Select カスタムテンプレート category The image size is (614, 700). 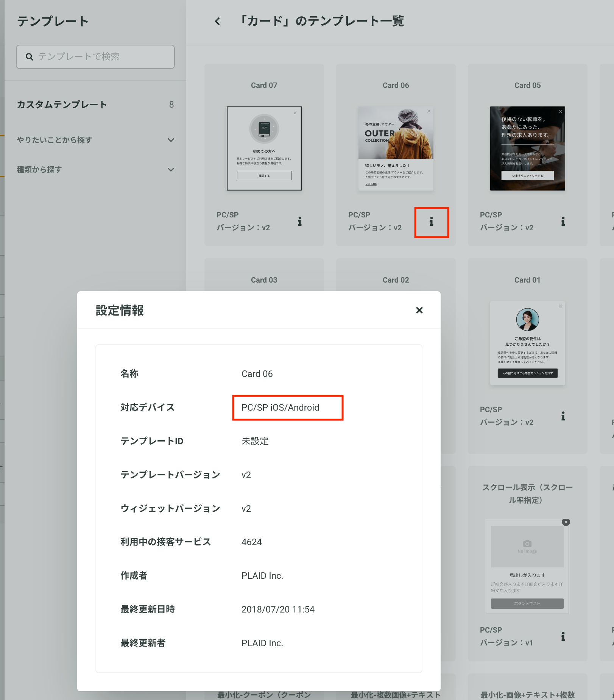point(95,105)
